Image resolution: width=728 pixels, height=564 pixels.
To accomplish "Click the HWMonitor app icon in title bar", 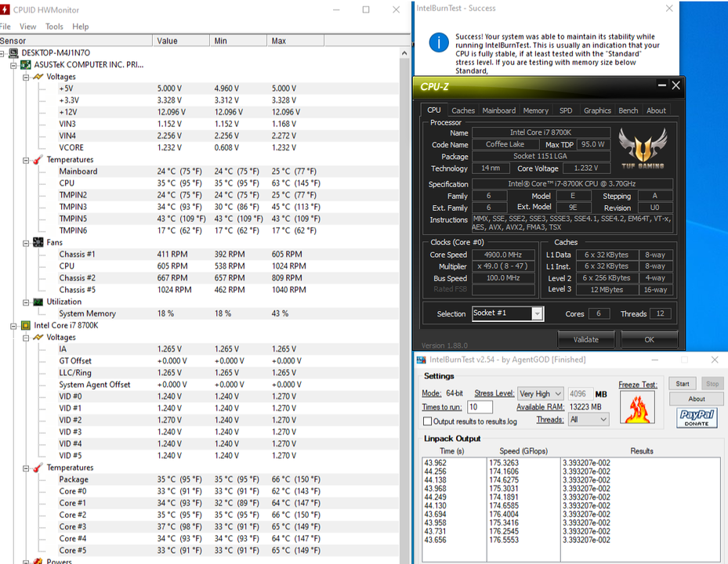I will (4, 9).
